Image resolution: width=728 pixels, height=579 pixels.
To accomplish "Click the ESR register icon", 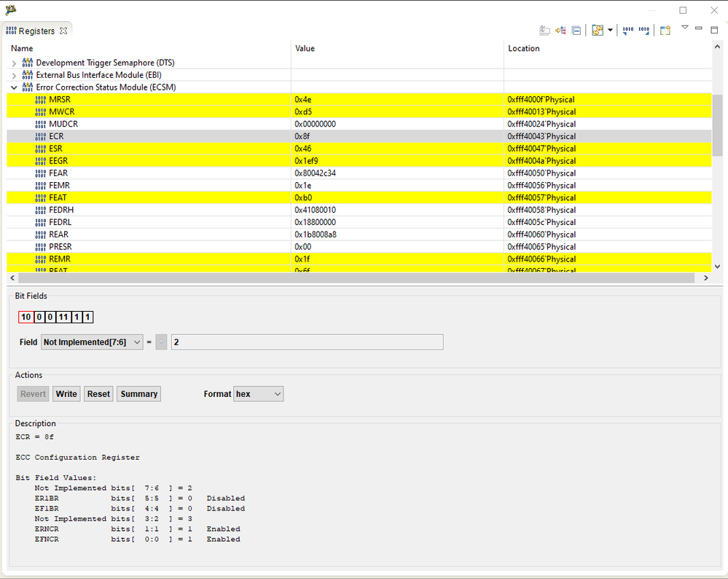I will [x=40, y=149].
